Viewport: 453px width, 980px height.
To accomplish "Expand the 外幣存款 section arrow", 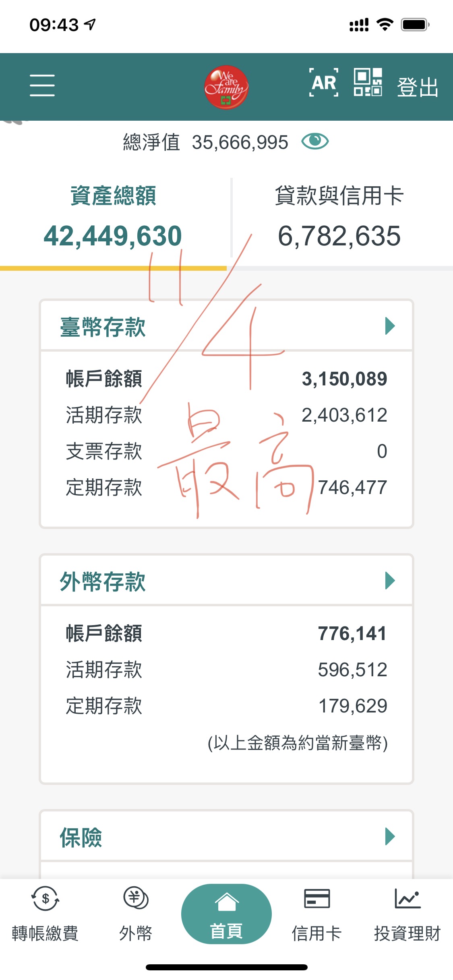I will tap(390, 581).
